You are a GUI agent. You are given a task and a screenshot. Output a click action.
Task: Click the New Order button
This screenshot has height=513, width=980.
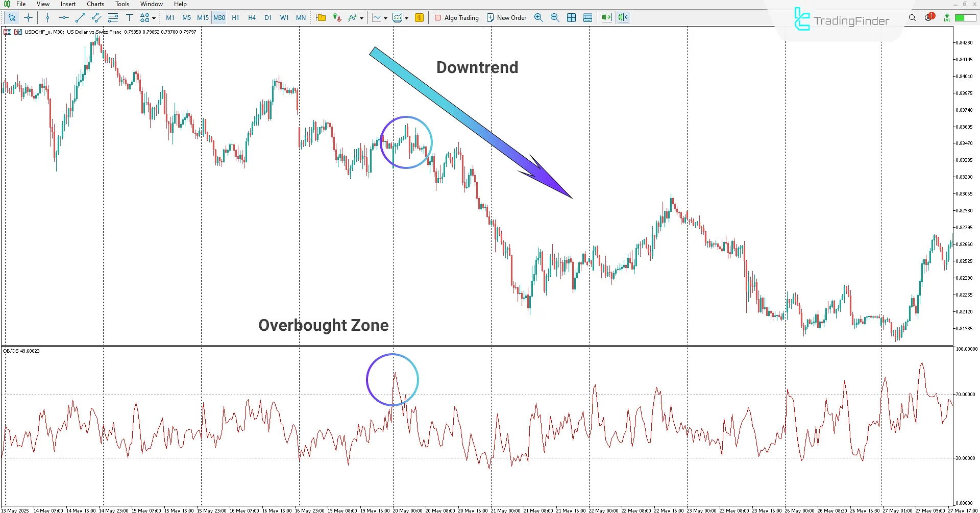pyautogui.click(x=506, y=17)
